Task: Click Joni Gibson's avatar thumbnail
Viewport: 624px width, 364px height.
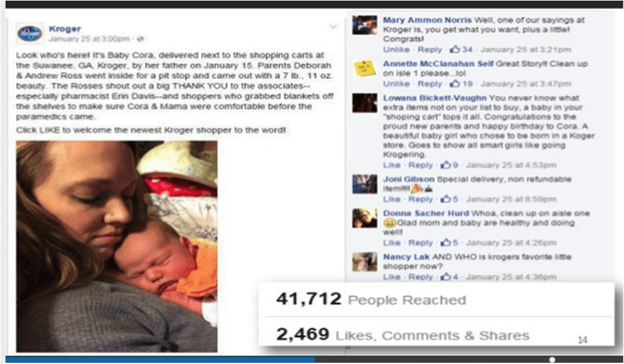Action: pos(364,184)
